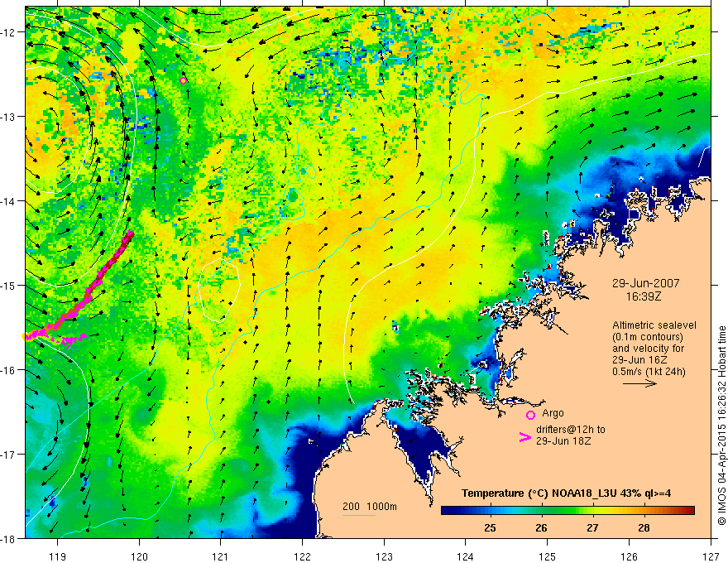Click the latitude axis label -14
This screenshot has width=728, height=563.
[9, 201]
